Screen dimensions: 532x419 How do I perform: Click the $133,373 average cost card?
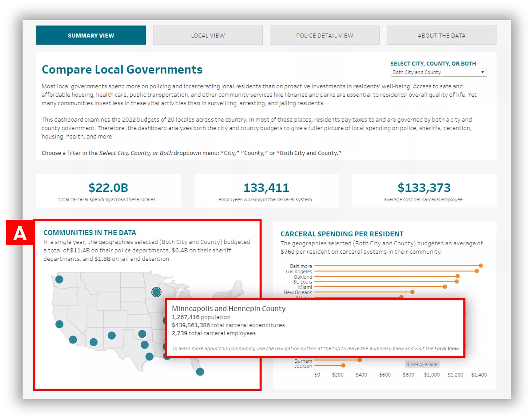pyautogui.click(x=424, y=191)
